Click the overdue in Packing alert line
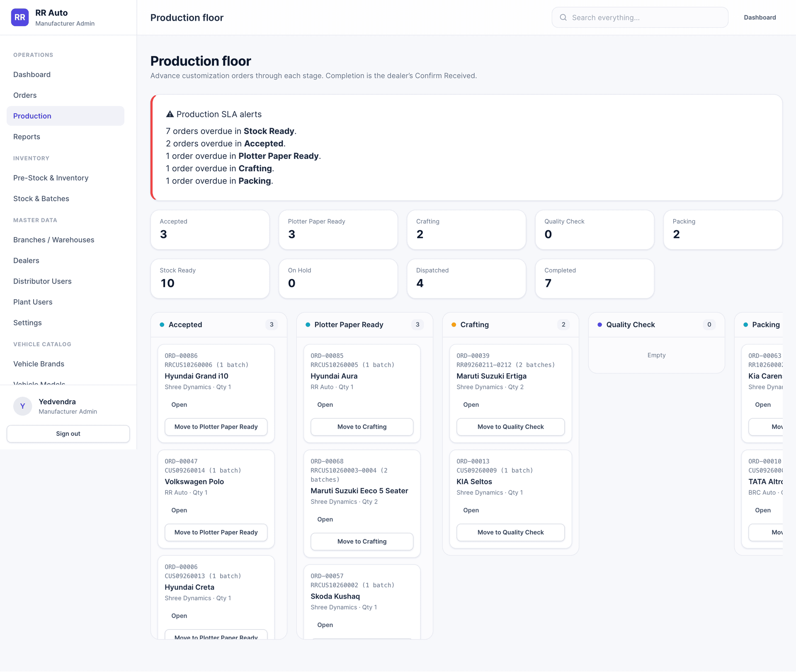 coord(219,181)
